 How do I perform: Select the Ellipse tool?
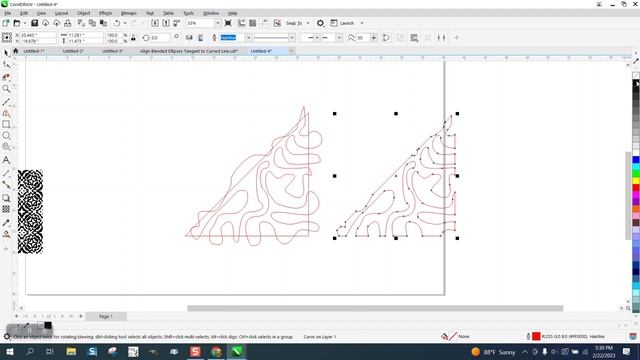click(x=7, y=135)
